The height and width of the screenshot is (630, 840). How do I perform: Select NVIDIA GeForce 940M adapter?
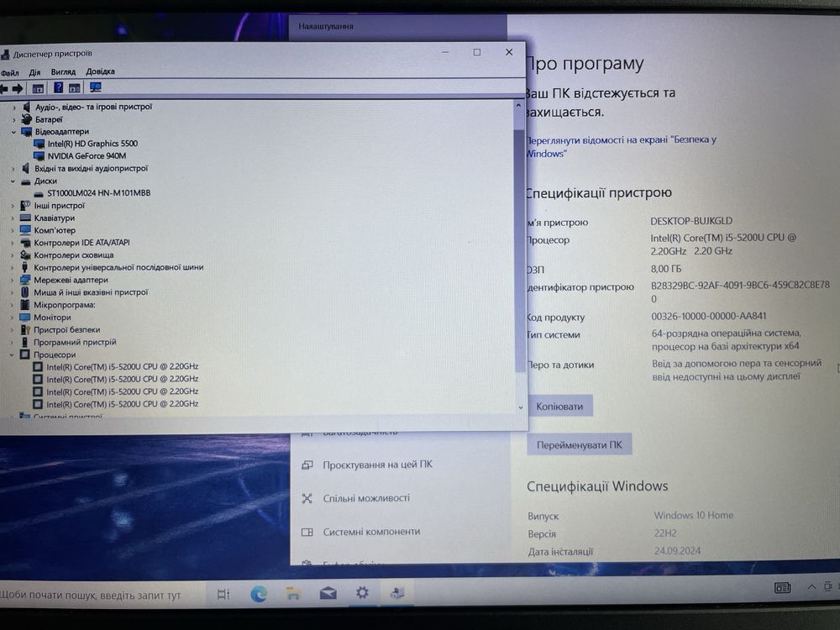point(87,156)
